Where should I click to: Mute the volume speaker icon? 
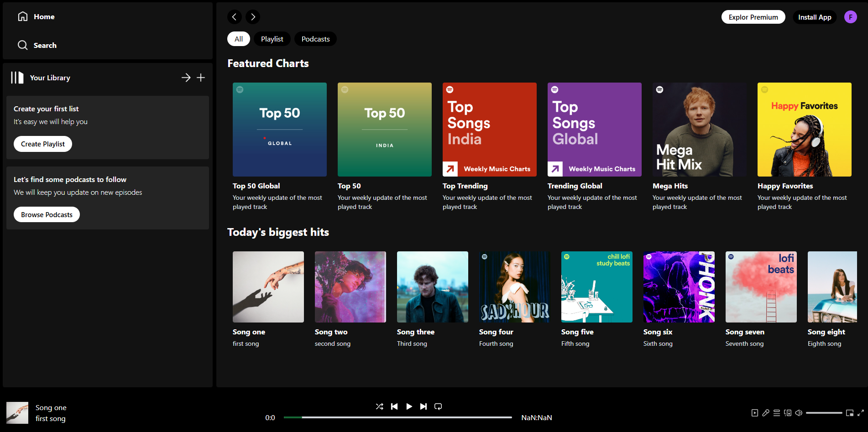pyautogui.click(x=799, y=413)
